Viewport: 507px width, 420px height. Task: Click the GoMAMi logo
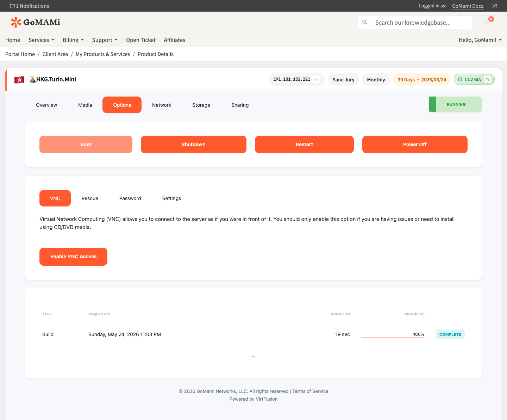click(35, 22)
